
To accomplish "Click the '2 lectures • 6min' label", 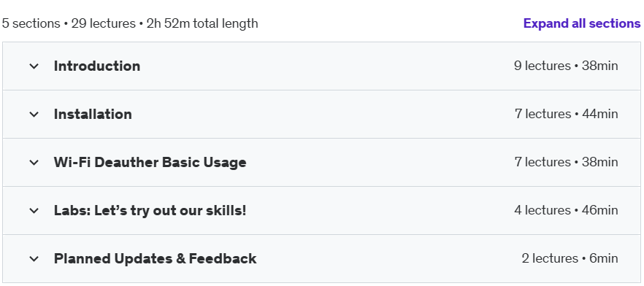I will (570, 258).
